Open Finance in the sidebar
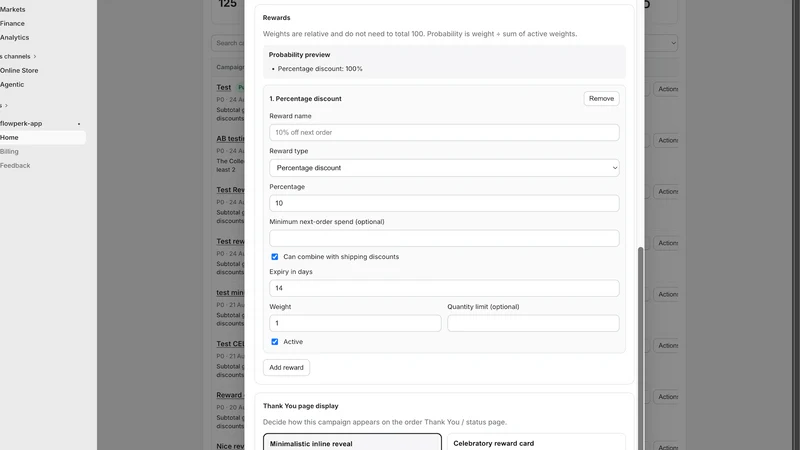Image resolution: width=800 pixels, height=450 pixels. [12, 23]
